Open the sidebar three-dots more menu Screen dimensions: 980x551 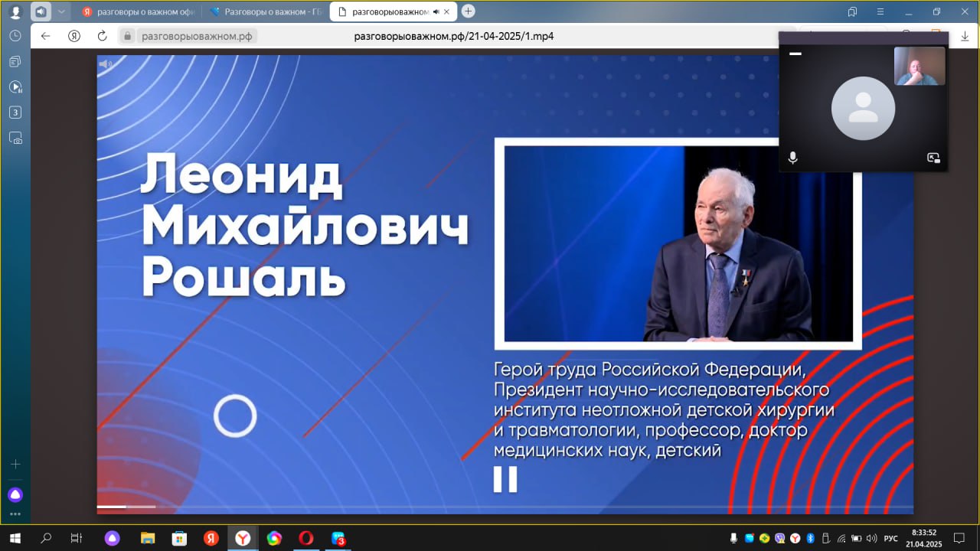tap(15, 514)
